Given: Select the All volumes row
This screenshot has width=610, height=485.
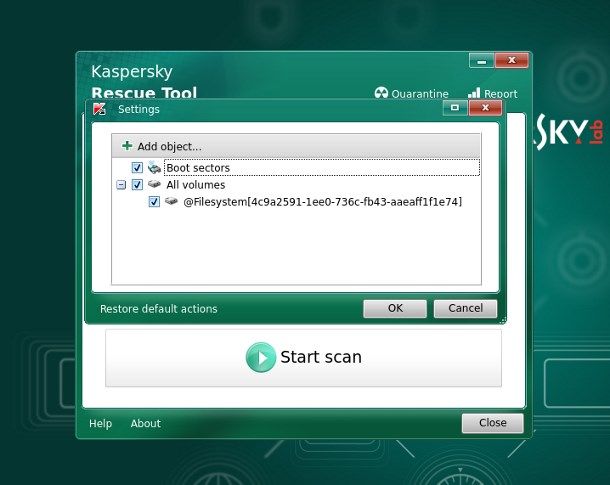Looking at the screenshot, I should click(196, 185).
